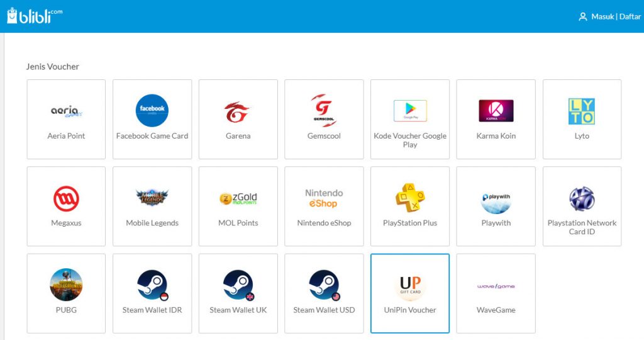
Task: Click the Steam Wallet IDR label
Action: pyautogui.click(x=152, y=310)
